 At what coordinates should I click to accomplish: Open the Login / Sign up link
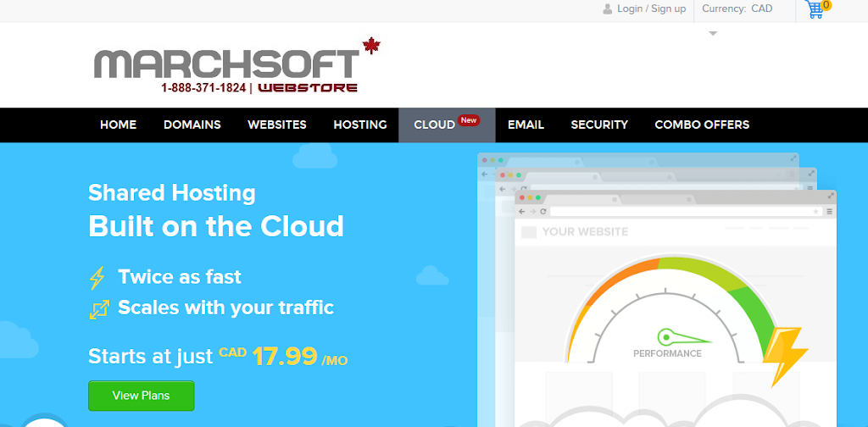(651, 8)
